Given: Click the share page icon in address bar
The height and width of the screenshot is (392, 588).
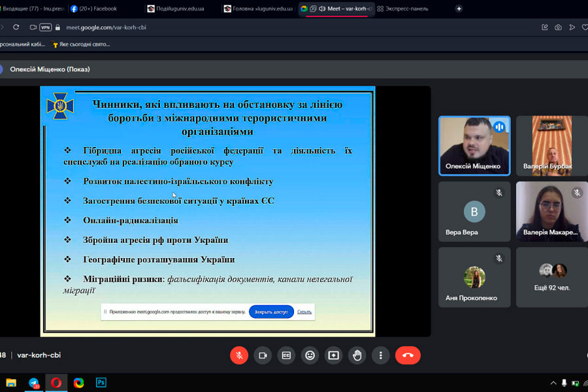Looking at the screenshot, I should click(x=544, y=27).
